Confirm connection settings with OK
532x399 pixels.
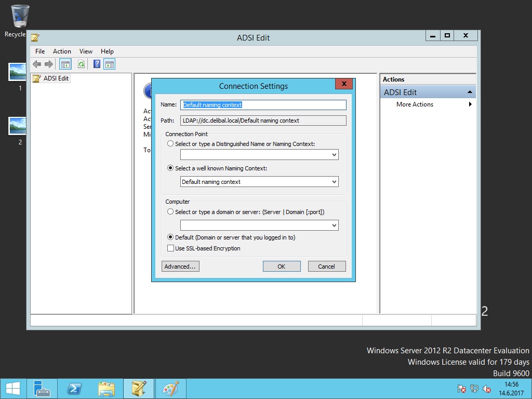281,267
